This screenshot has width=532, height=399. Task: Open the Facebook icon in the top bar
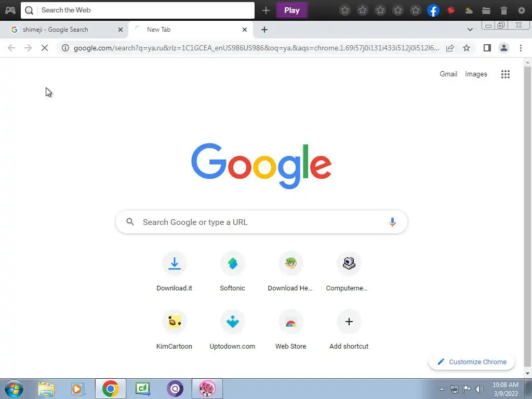coord(433,10)
